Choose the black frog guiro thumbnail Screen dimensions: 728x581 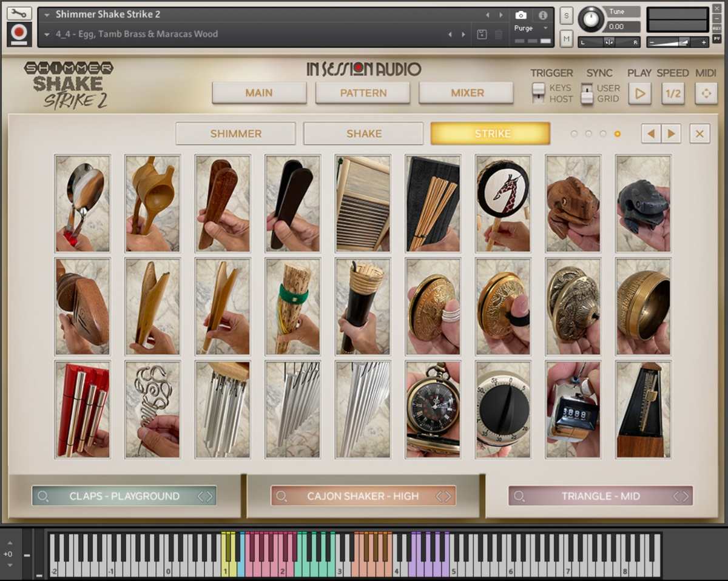(x=643, y=203)
